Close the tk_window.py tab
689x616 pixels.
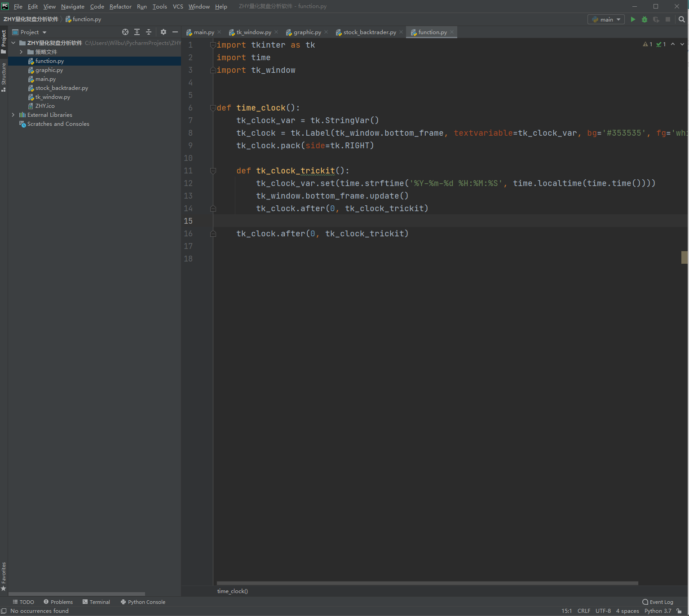tap(276, 32)
